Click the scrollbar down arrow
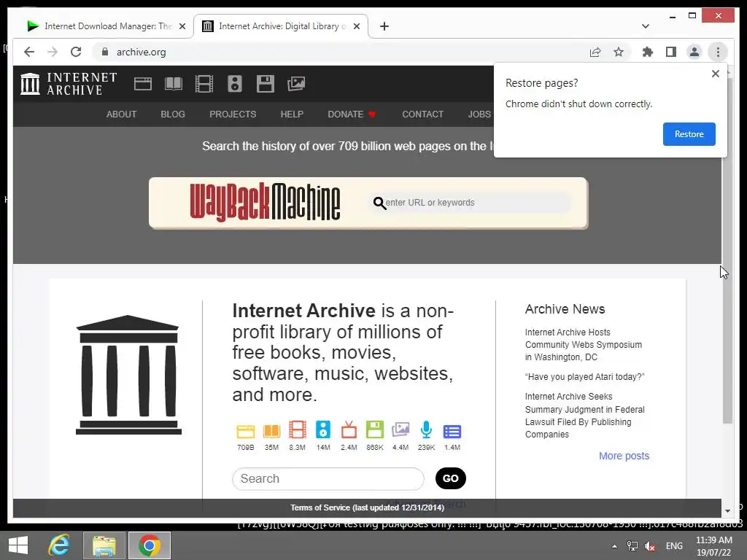Viewport: 747px width, 560px height. 727,511
